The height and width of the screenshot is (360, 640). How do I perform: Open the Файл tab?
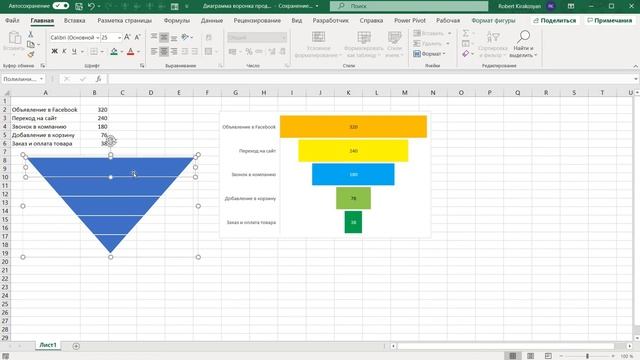pyautogui.click(x=12, y=20)
